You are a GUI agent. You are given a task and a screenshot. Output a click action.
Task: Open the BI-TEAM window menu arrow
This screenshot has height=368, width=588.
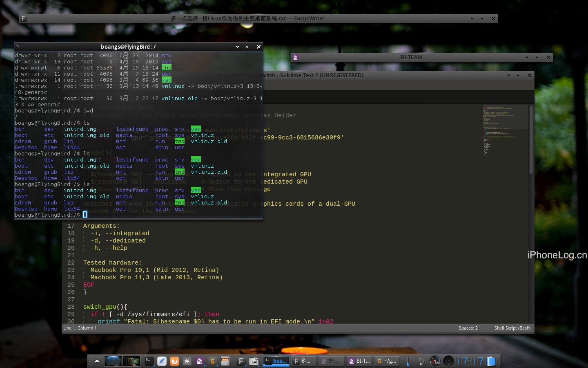point(527,58)
